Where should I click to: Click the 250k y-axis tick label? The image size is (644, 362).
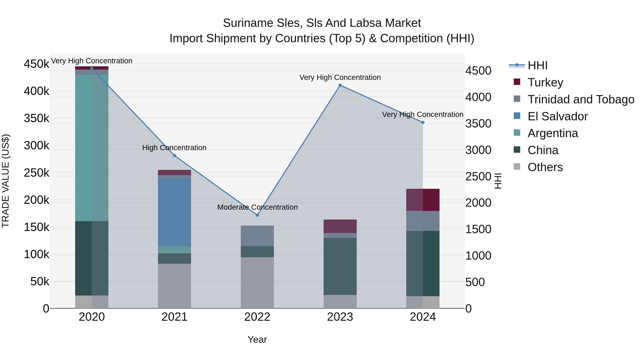36,173
